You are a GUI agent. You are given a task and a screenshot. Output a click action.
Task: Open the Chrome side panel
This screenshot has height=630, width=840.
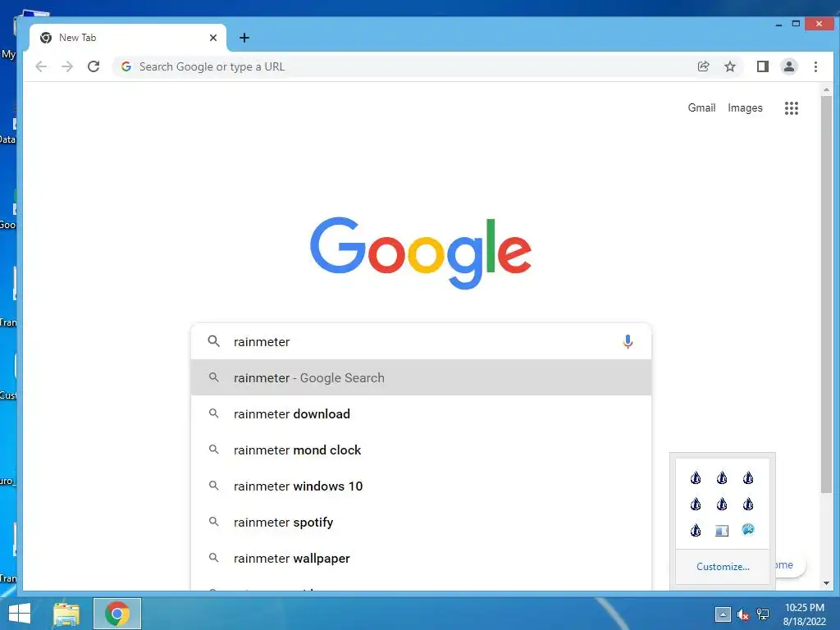pos(762,66)
